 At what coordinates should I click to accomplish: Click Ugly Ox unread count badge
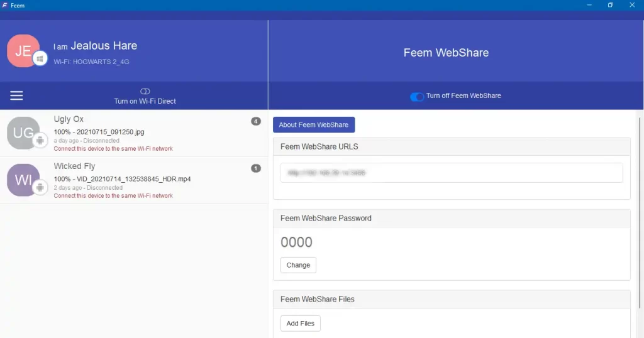coord(256,121)
